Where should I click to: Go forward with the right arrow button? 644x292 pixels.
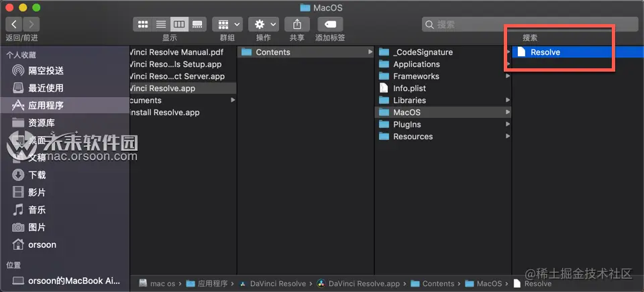click(x=32, y=24)
